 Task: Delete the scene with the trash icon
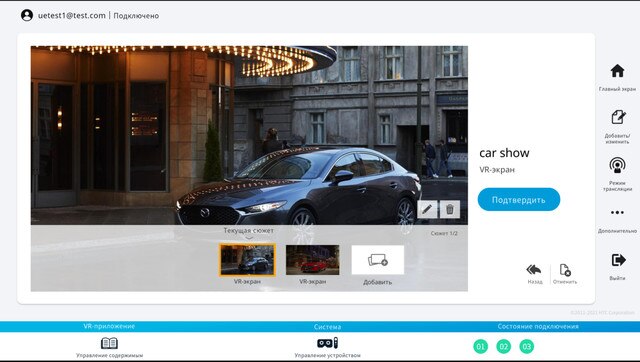[x=450, y=209]
